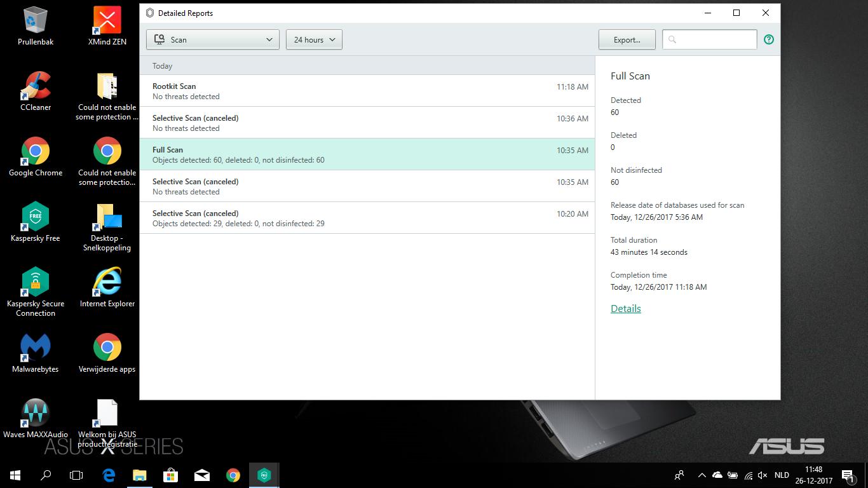The width and height of the screenshot is (868, 488).
Task: Open Verwijderde apps Chrome shortcut
Action: pos(107,353)
